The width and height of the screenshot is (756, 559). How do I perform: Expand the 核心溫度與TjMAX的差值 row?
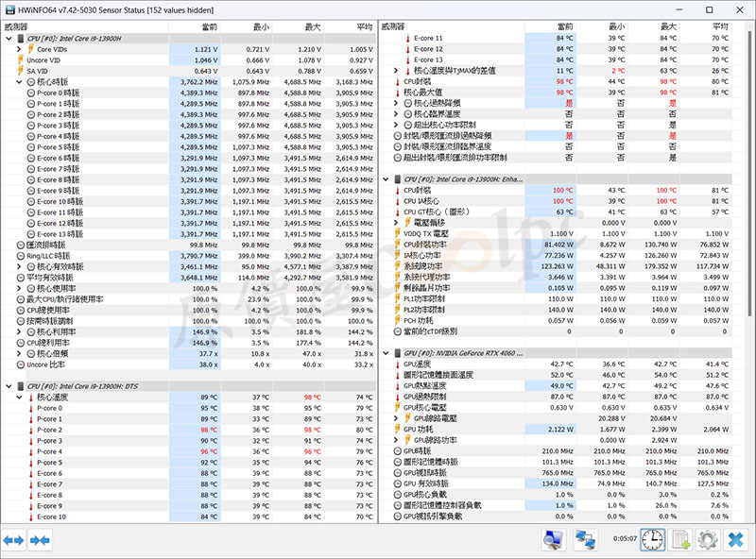click(x=396, y=71)
